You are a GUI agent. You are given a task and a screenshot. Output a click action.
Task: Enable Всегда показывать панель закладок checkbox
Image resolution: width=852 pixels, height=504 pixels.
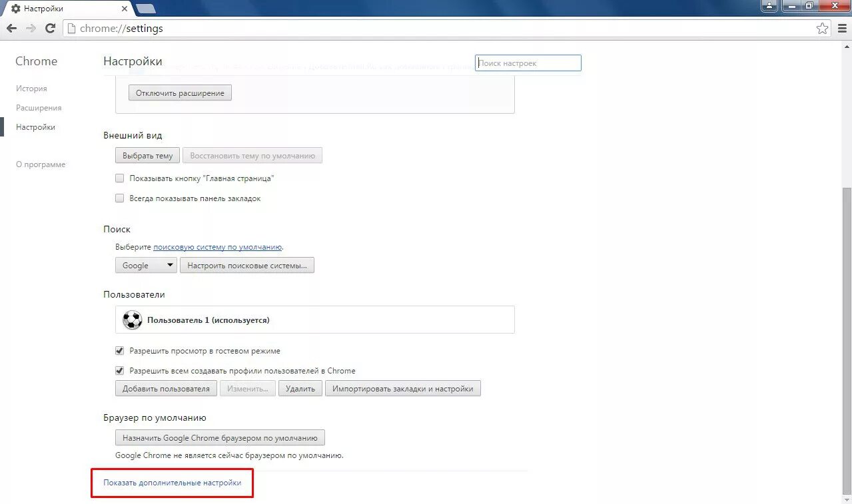pyautogui.click(x=120, y=198)
